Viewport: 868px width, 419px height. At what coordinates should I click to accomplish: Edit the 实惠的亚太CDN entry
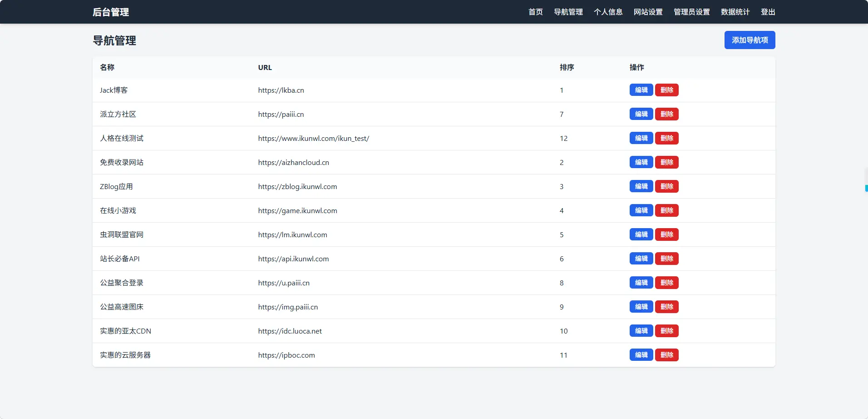click(x=641, y=331)
